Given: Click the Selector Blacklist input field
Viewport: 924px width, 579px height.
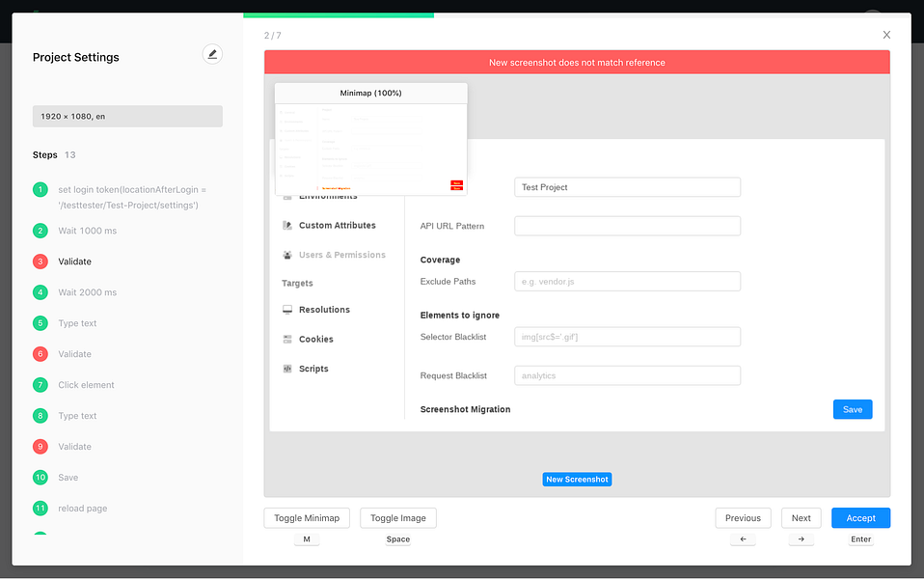Looking at the screenshot, I should [x=627, y=337].
